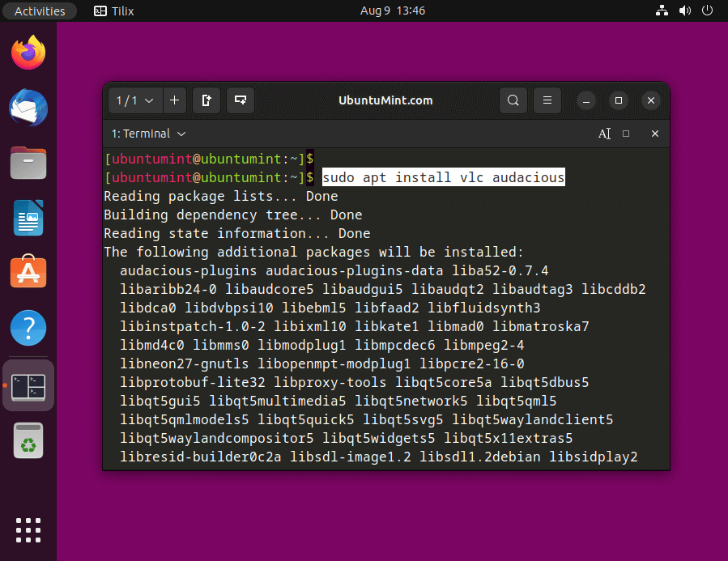728x561 pixels.
Task: Show the applications grid
Action: pyautogui.click(x=28, y=530)
